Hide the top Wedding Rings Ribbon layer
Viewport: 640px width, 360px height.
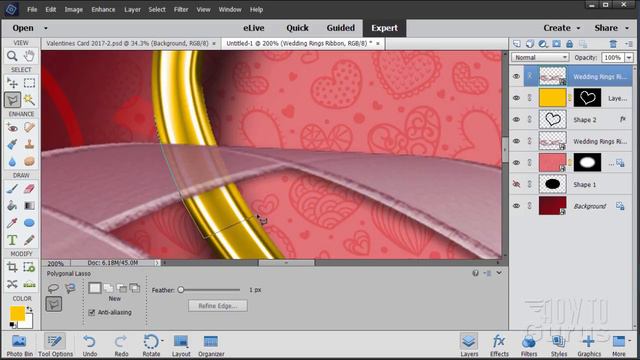516,76
